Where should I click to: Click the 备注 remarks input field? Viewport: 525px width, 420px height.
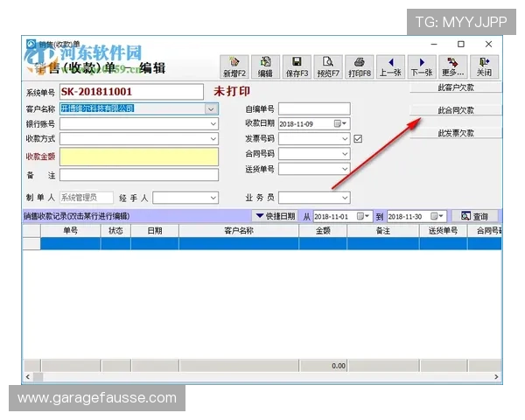click(139, 175)
